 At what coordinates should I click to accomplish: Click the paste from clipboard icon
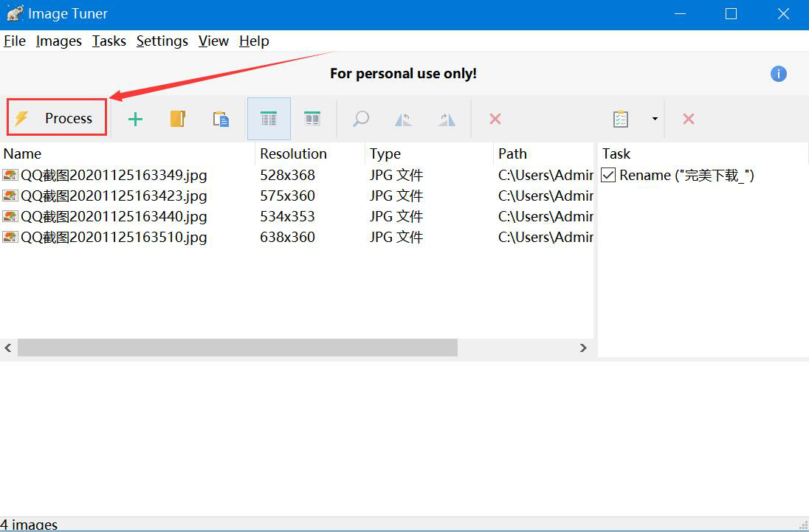point(221,119)
